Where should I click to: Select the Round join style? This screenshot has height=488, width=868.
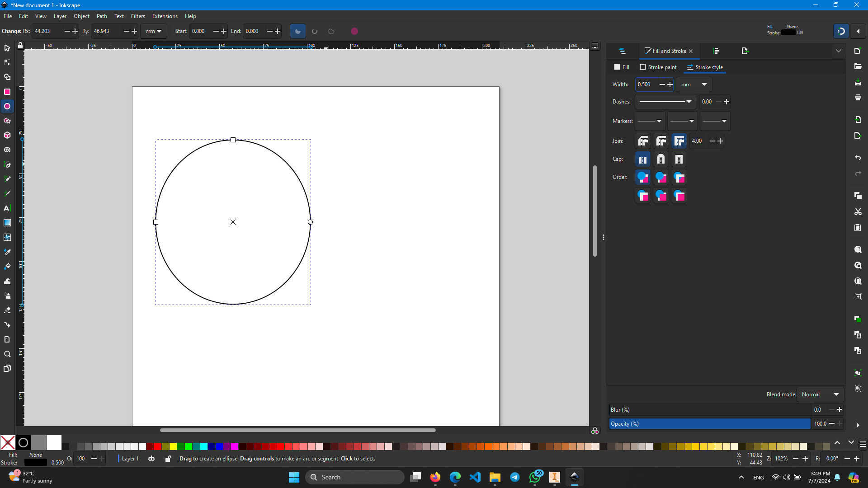pyautogui.click(x=661, y=141)
